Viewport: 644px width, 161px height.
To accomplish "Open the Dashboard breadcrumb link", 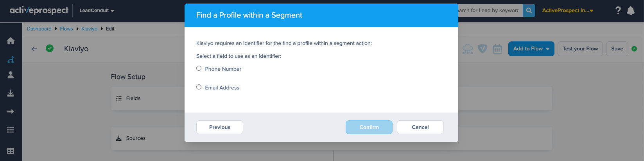I will point(39,29).
